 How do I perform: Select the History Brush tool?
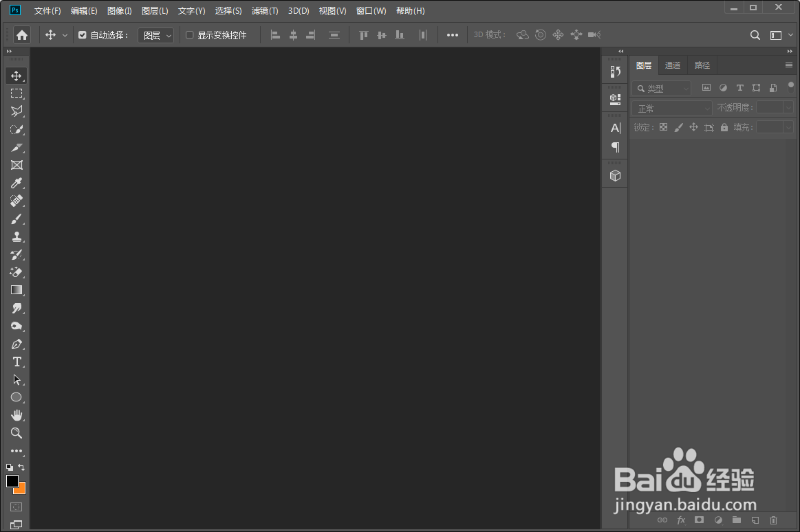tap(17, 255)
